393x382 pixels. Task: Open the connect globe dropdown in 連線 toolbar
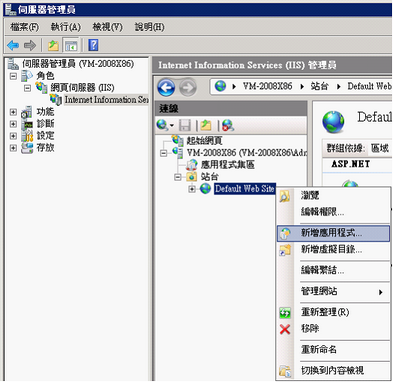point(165,125)
